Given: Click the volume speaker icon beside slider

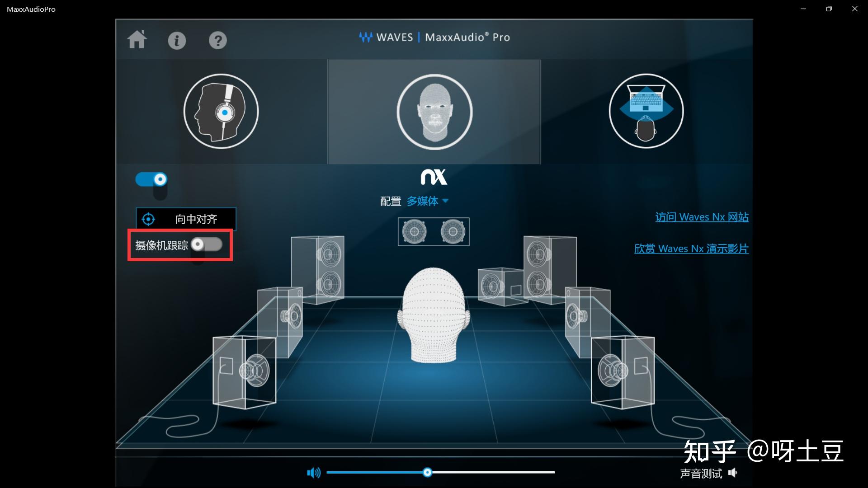Looking at the screenshot, I should pos(314,473).
